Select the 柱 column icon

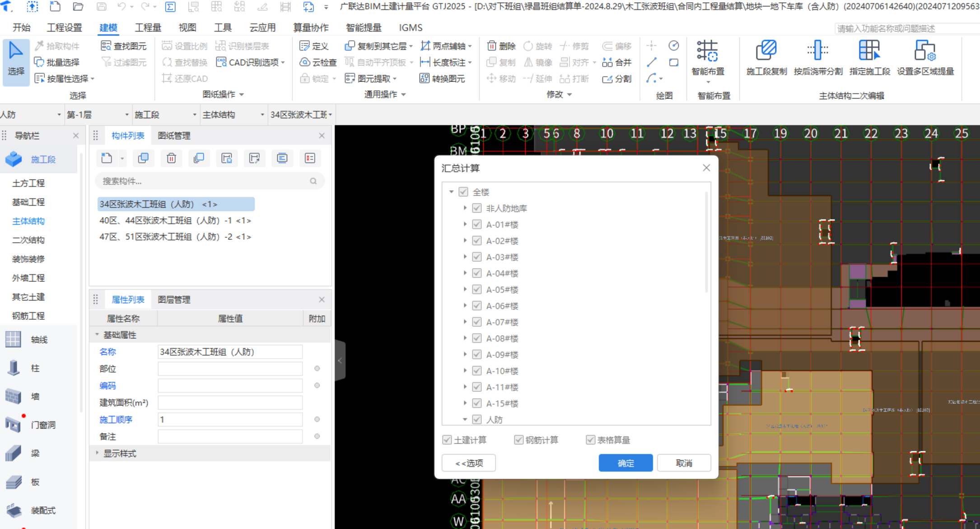pyautogui.click(x=13, y=368)
